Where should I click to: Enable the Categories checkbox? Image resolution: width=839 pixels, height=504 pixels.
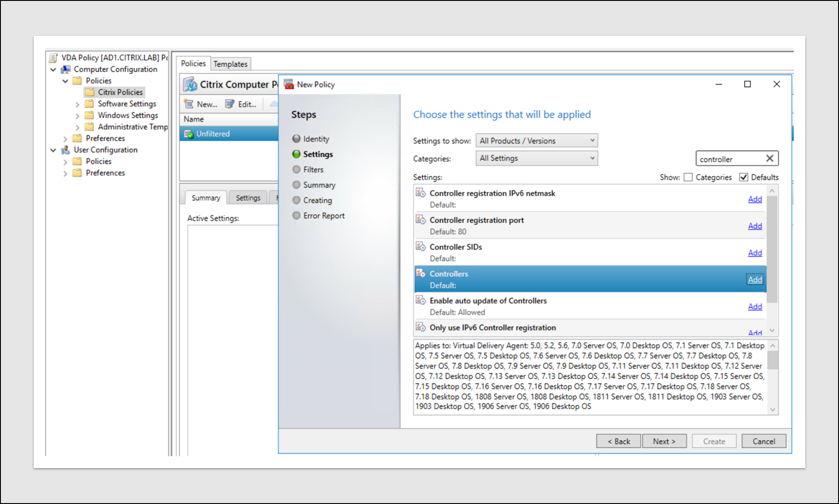688,177
